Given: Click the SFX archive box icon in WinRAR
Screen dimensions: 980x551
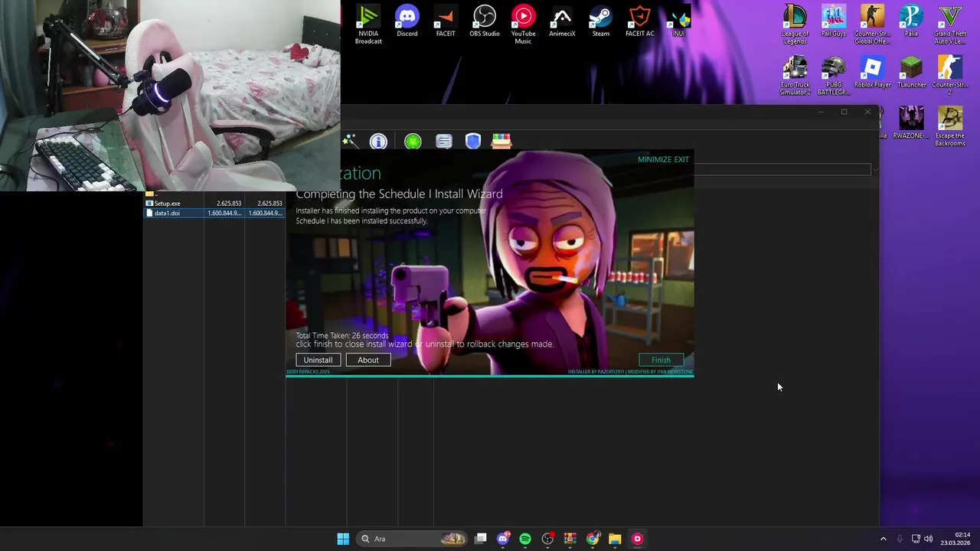Looking at the screenshot, I should click(x=501, y=141).
